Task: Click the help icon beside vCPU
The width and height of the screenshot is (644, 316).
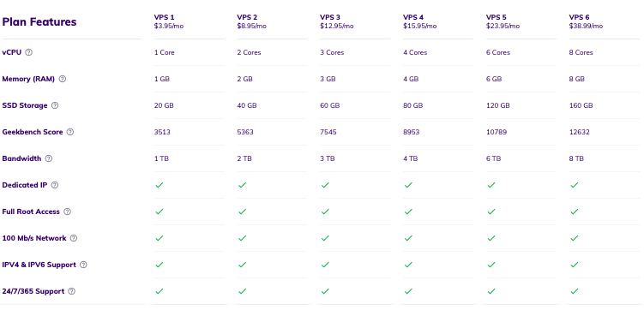Action: (28, 52)
